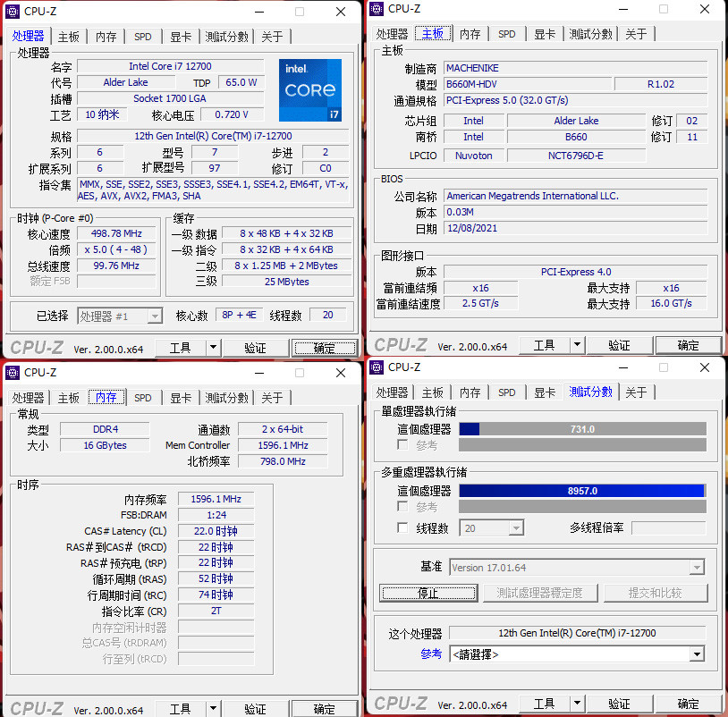Switch to 主板 tab in the processor window

[x=69, y=37]
